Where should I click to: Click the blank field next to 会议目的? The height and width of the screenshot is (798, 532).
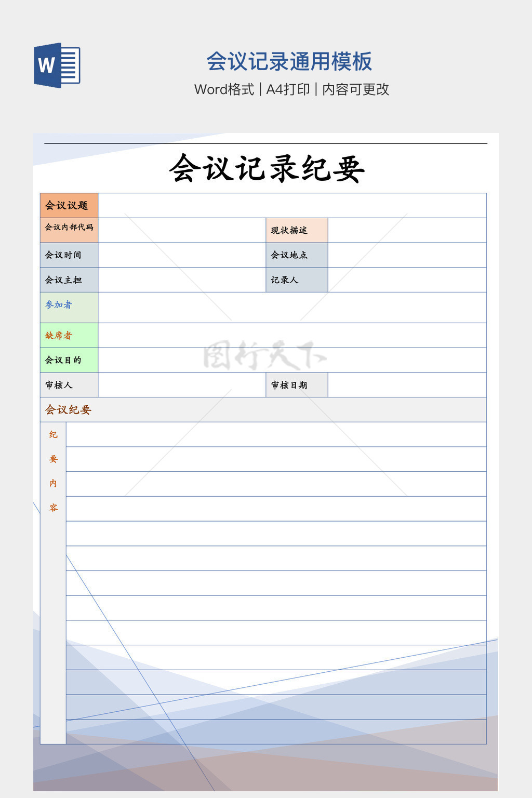coord(292,360)
